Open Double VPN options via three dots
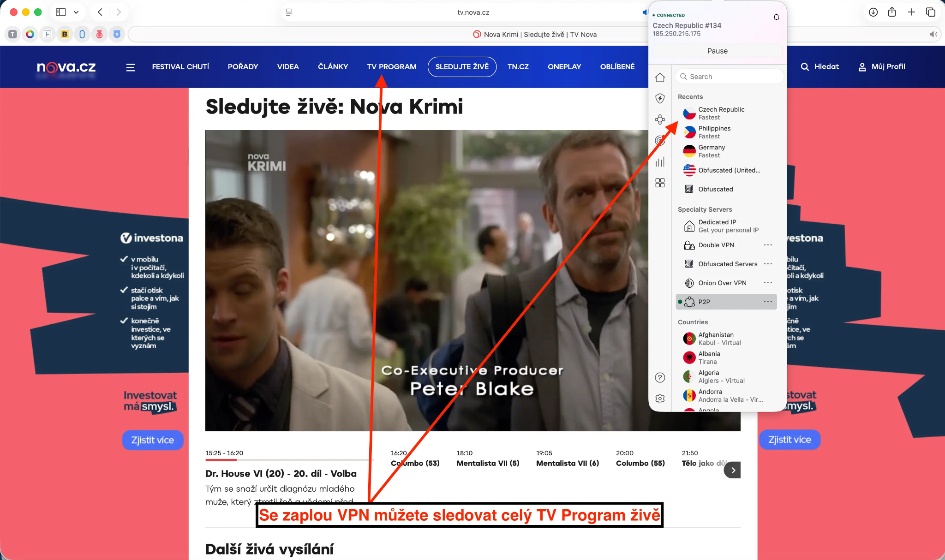This screenshot has width=945, height=560. [769, 245]
